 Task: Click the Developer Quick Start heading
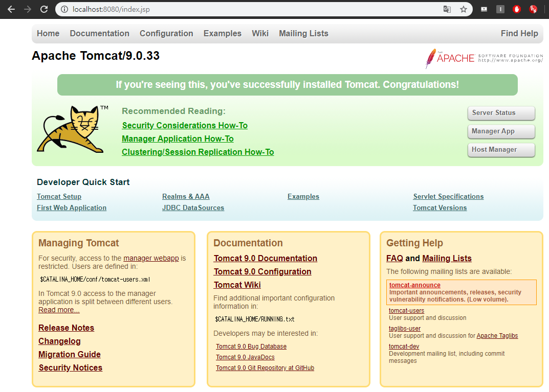coord(83,182)
